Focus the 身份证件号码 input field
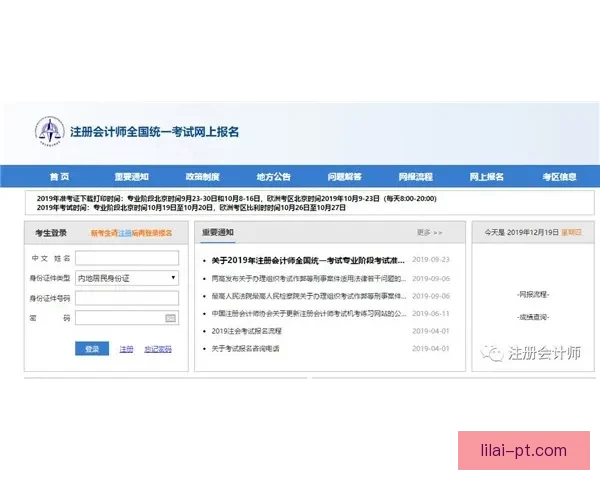The width and height of the screenshot is (600, 480). click(x=127, y=298)
